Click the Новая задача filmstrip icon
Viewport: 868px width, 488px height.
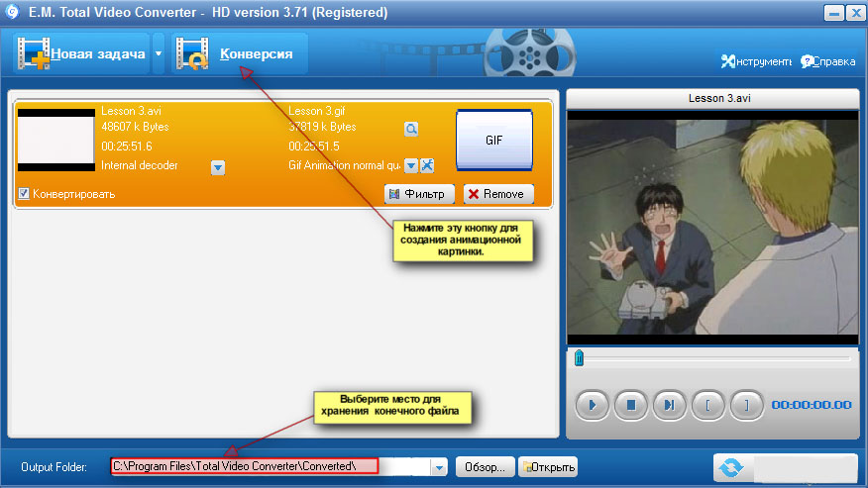coord(34,53)
